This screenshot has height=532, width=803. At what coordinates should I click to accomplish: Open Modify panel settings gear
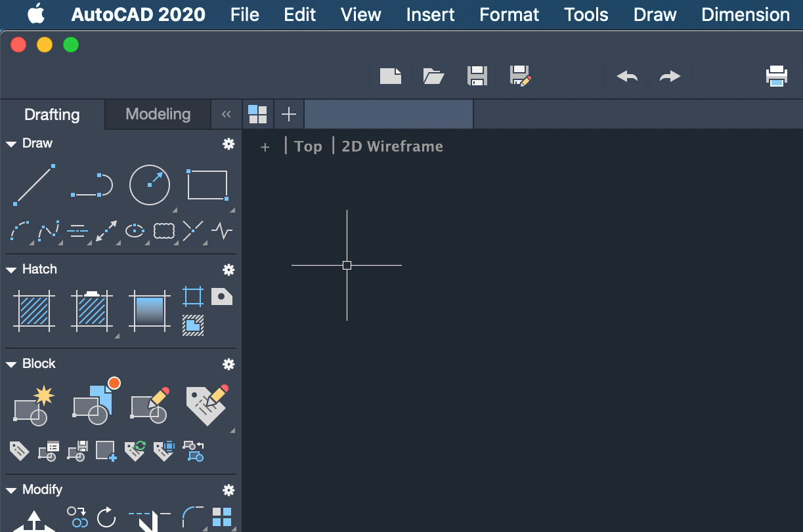(228, 490)
